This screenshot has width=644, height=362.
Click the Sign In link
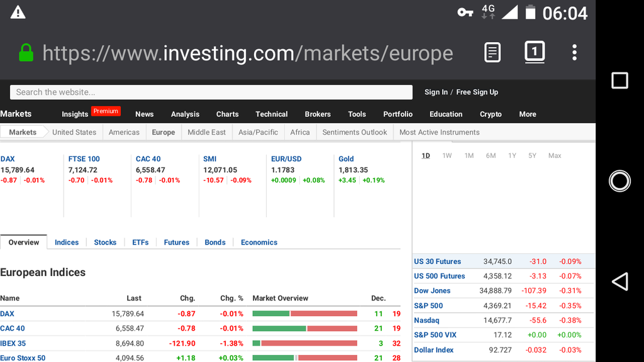coord(436,92)
